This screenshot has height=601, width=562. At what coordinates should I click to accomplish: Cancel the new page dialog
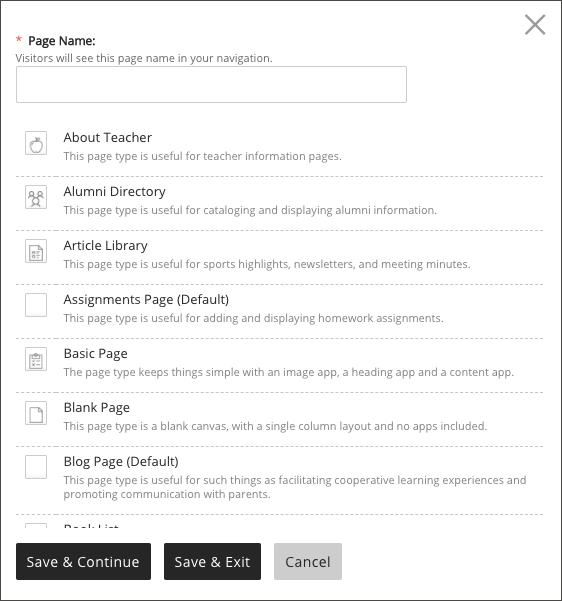[x=308, y=562]
